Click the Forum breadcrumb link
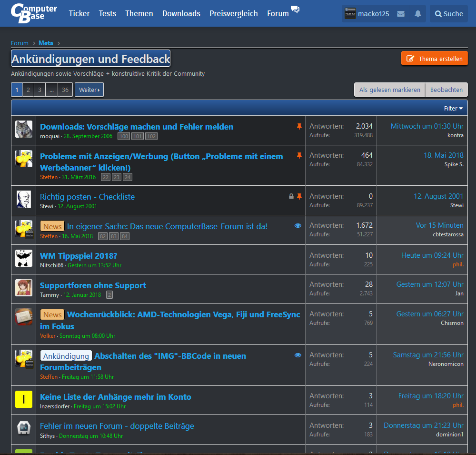The image size is (476, 455). 20,43
